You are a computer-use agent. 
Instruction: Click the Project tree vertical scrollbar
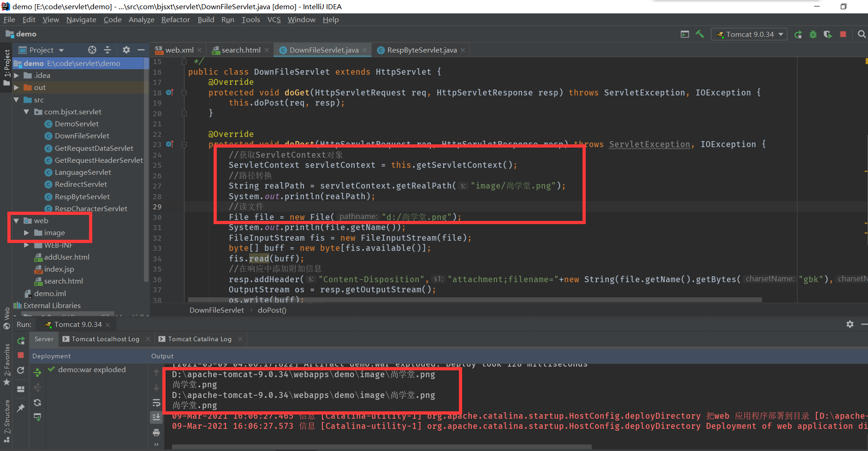click(147, 170)
